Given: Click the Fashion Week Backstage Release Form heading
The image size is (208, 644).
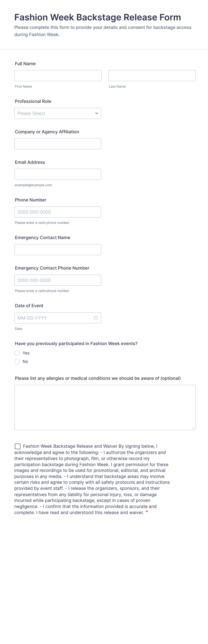Looking at the screenshot, I should click(98, 17).
